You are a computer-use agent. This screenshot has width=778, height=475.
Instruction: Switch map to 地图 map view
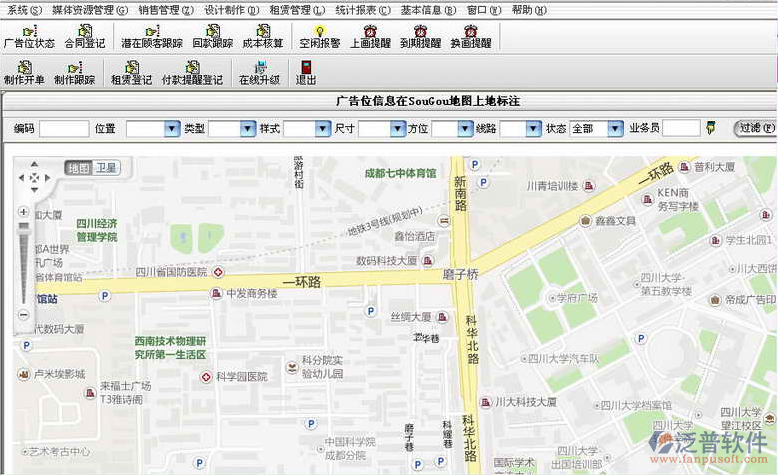(x=79, y=168)
